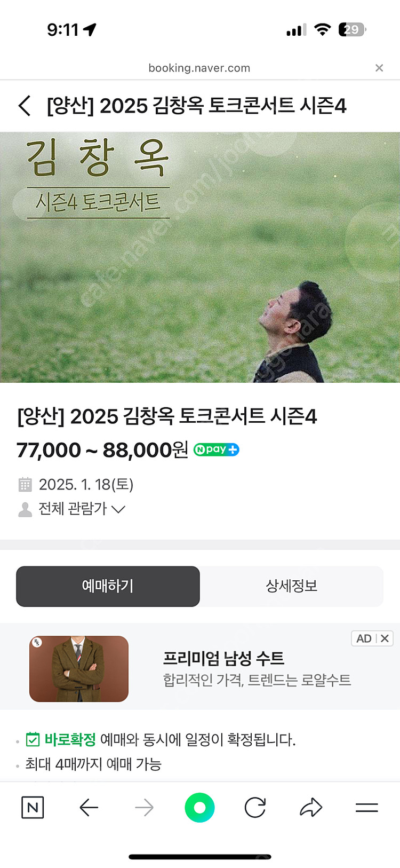Image resolution: width=400 pixels, height=868 pixels.
Task: Open the 프리미엄 남성 수트 ad link
Action: click(x=223, y=658)
